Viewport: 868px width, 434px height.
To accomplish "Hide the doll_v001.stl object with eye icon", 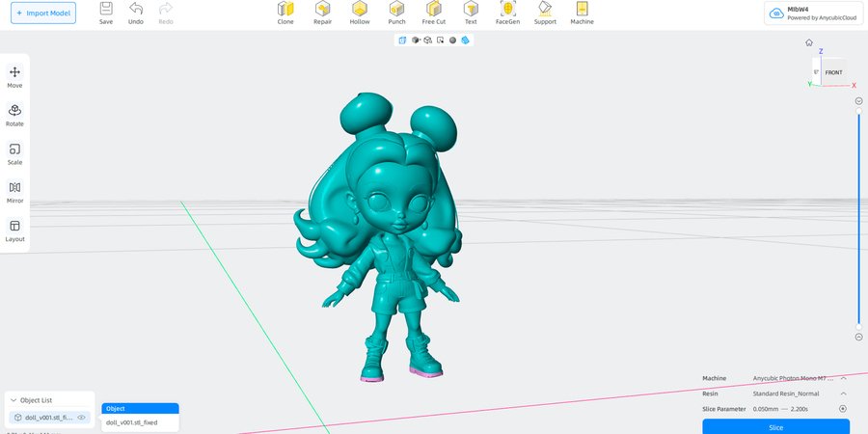I will (81, 418).
